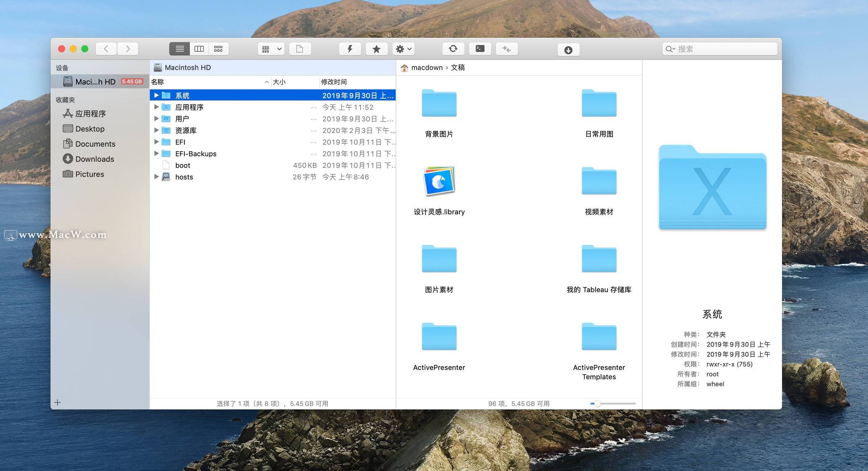Select Documents in the sidebar

point(95,144)
